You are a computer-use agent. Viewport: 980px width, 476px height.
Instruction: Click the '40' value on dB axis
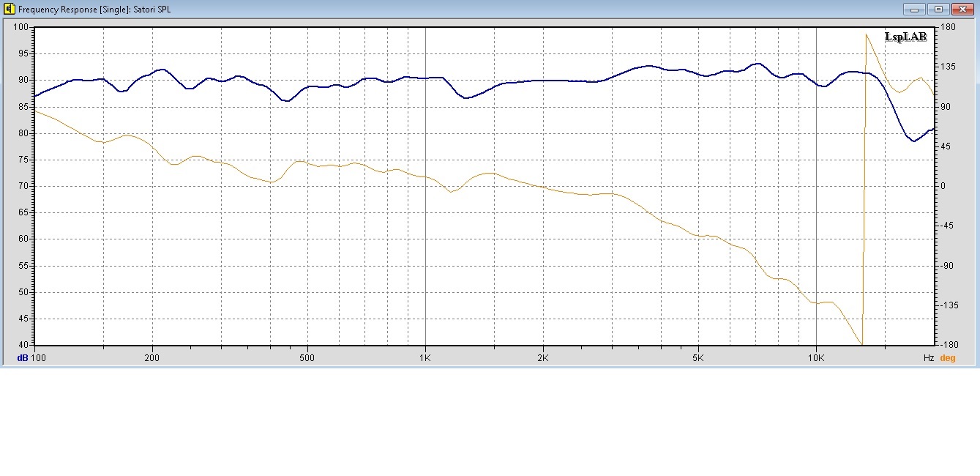tap(23, 345)
